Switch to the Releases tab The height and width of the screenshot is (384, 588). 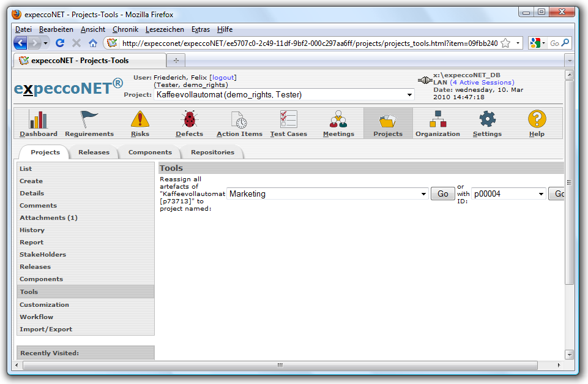[x=94, y=152]
